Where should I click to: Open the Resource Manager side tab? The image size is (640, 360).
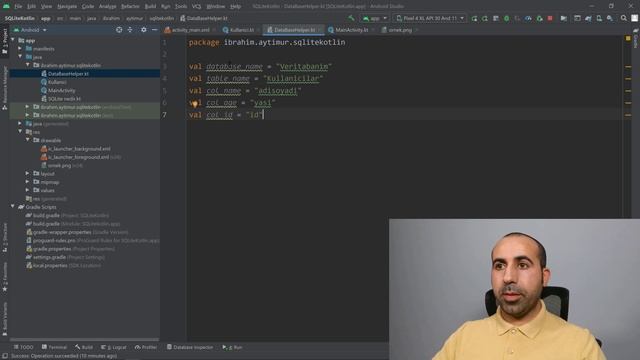tap(4, 88)
